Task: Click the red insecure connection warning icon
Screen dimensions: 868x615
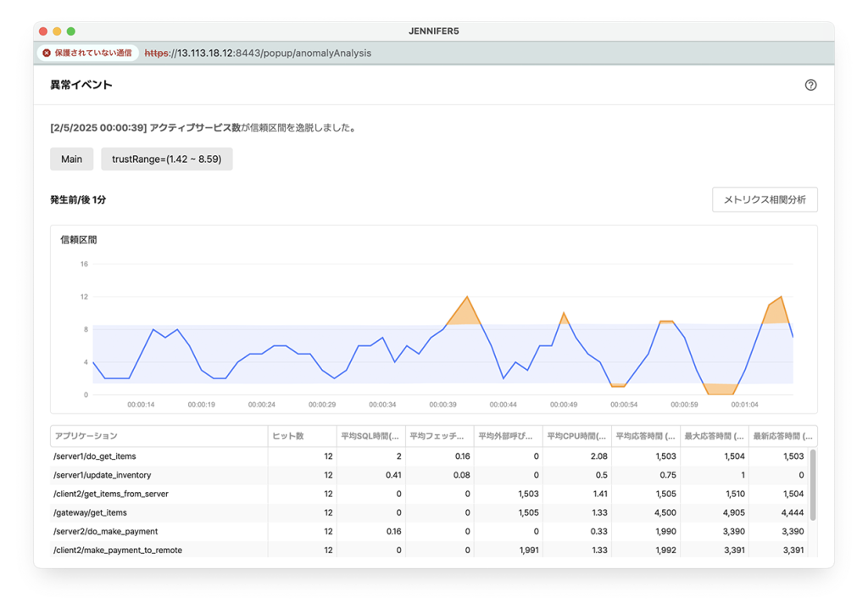Action: (x=47, y=53)
